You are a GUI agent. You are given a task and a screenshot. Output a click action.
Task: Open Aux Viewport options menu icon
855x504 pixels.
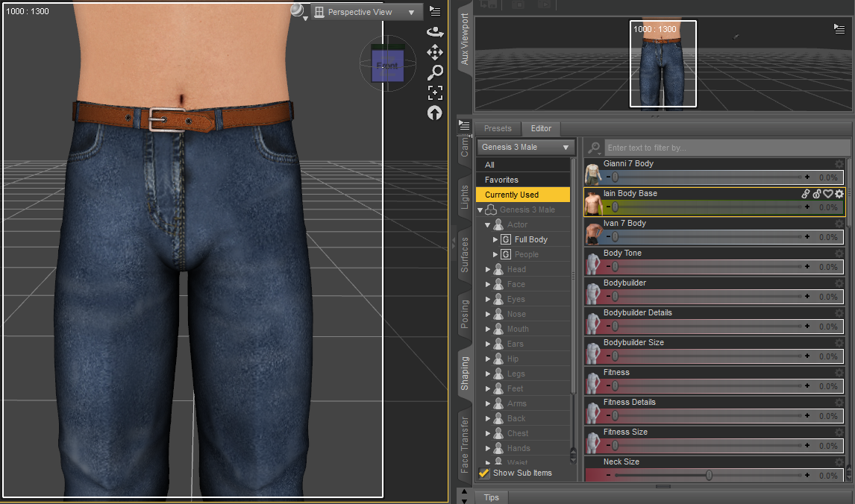click(x=839, y=29)
